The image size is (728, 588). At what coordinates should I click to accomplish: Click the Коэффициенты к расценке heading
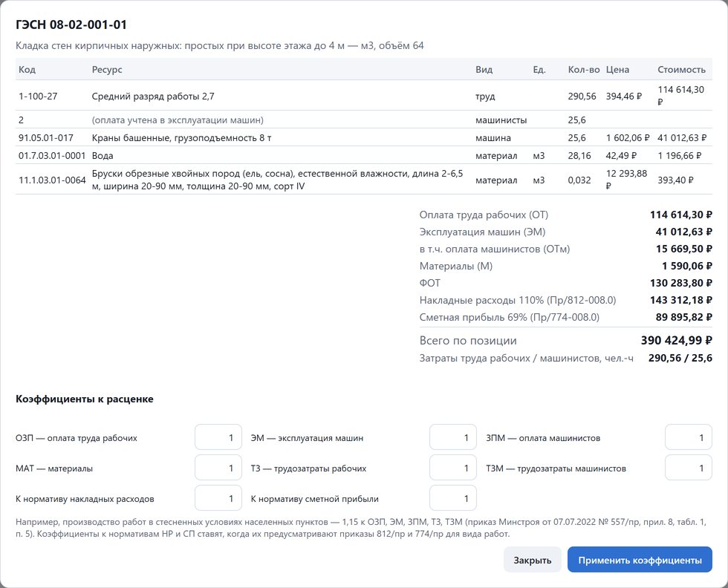(85, 399)
